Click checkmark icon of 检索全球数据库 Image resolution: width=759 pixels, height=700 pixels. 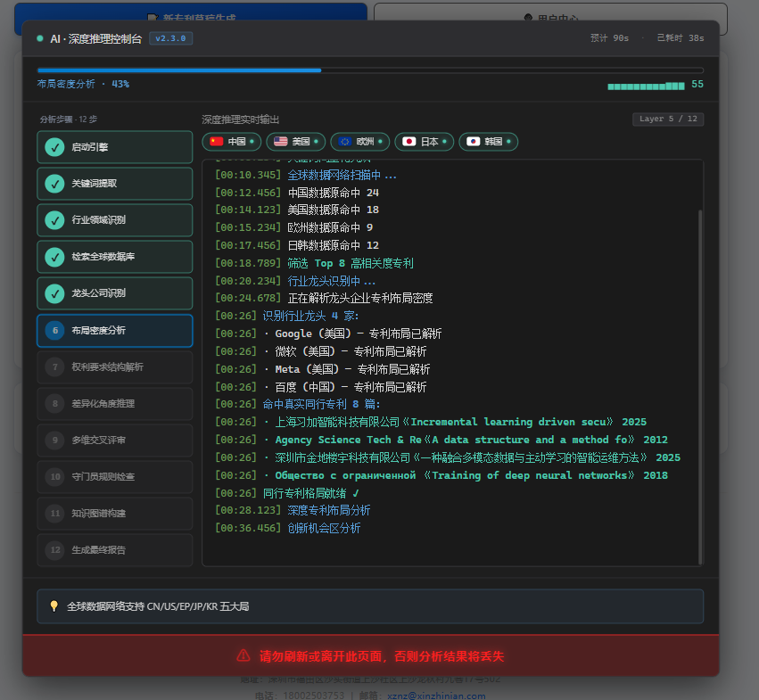click(54, 257)
